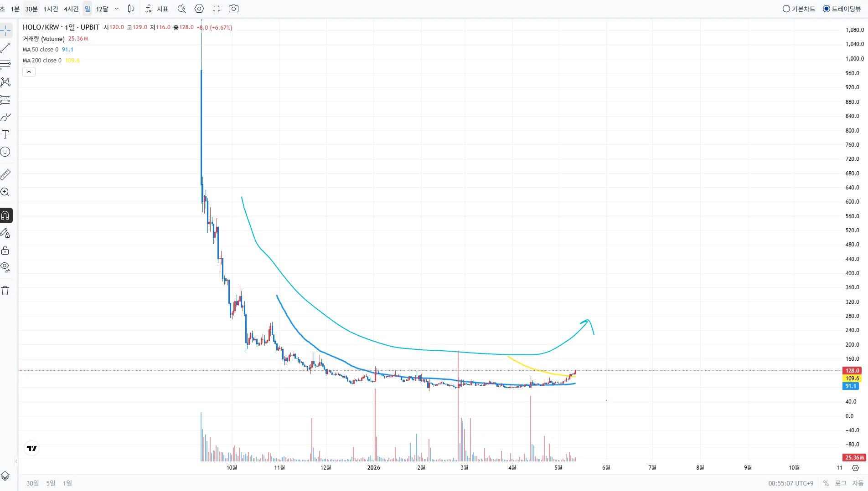Screen dimensions: 868x491
Task: Open time axis settings gear icon
Action: pos(855,468)
